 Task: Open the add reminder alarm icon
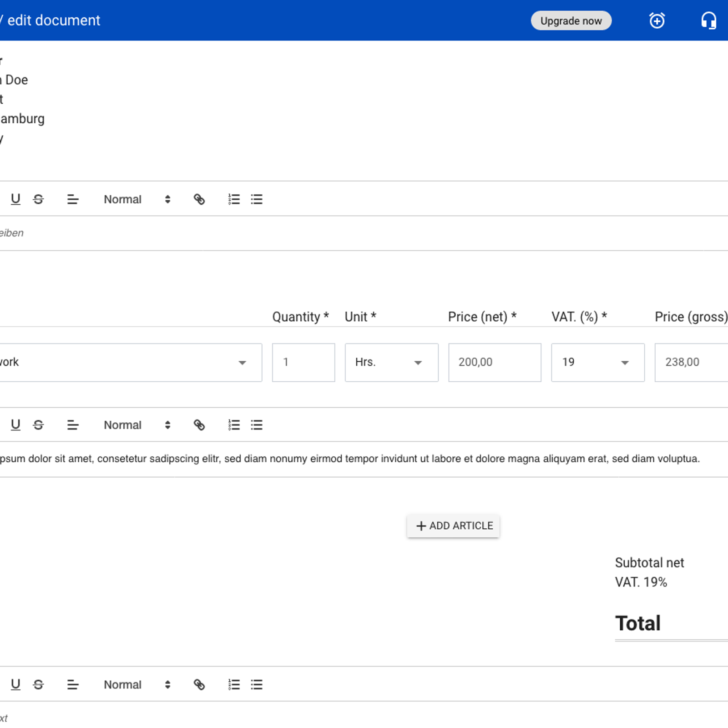pos(657,20)
